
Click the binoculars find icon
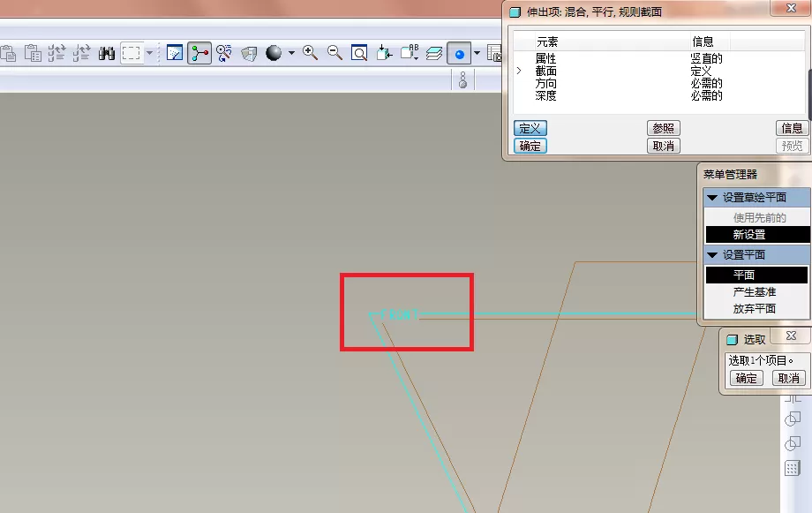pyautogui.click(x=107, y=53)
